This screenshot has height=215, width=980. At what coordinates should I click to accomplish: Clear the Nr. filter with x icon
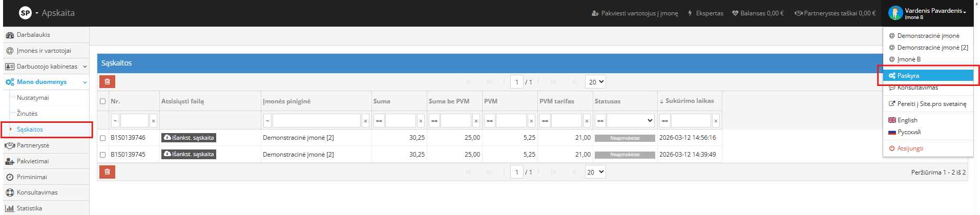click(153, 121)
